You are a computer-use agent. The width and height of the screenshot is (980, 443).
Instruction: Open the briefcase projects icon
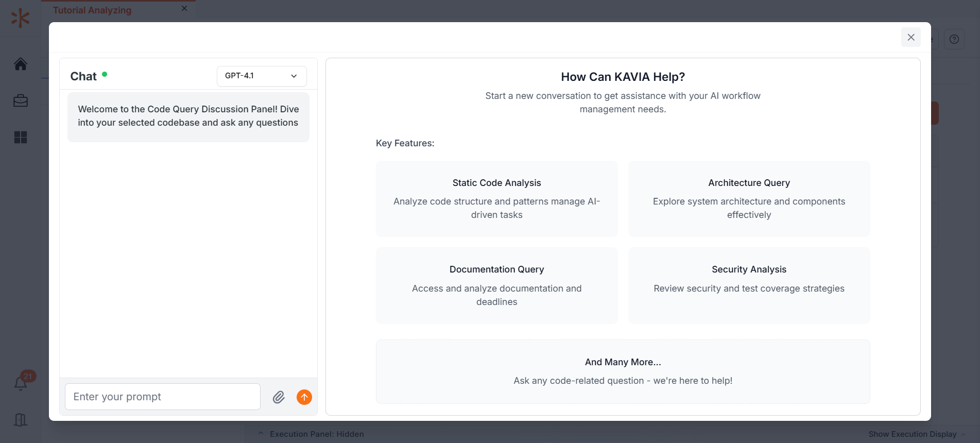(x=21, y=100)
